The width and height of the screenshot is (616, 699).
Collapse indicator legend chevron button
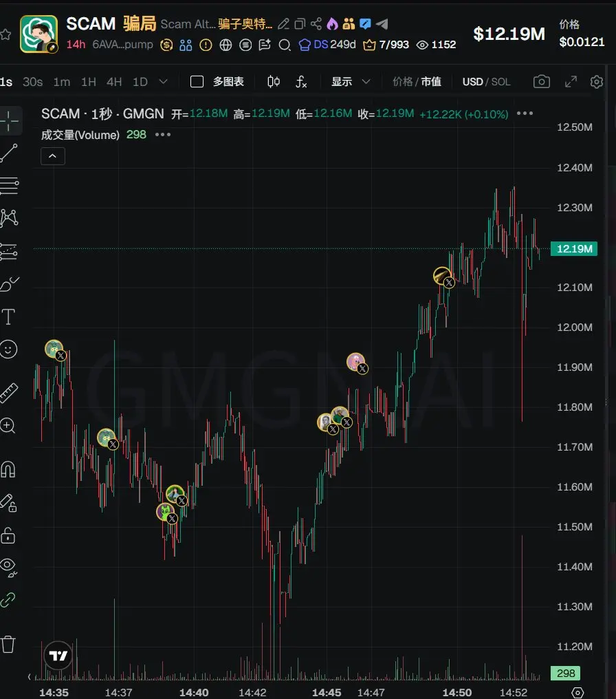(52, 156)
